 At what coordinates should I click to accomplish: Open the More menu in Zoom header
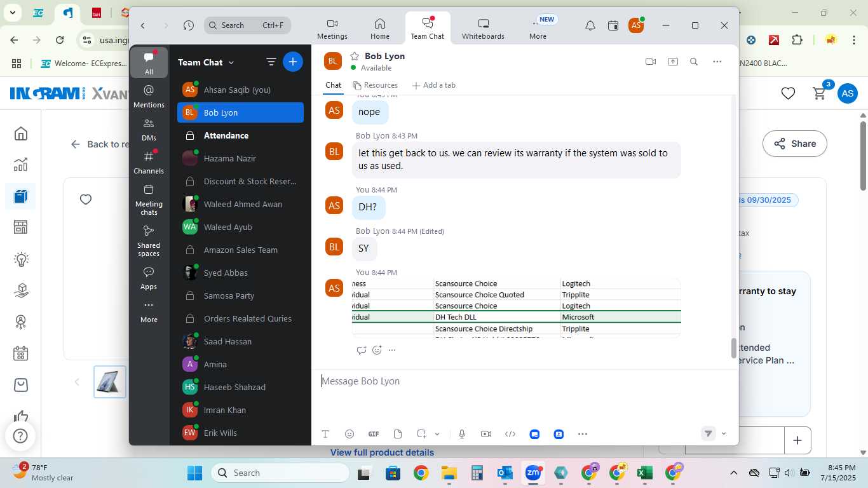tap(538, 29)
